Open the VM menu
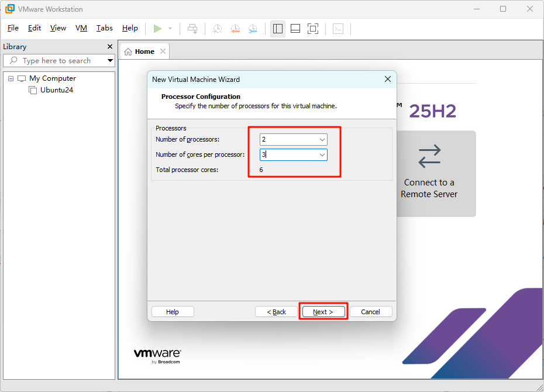Screen dimensions: 544x392 [81, 28]
